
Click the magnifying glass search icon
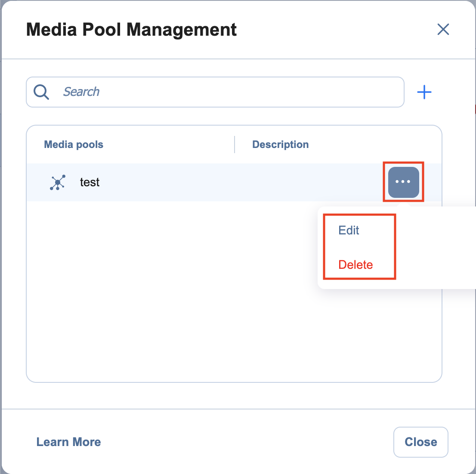pos(41,92)
